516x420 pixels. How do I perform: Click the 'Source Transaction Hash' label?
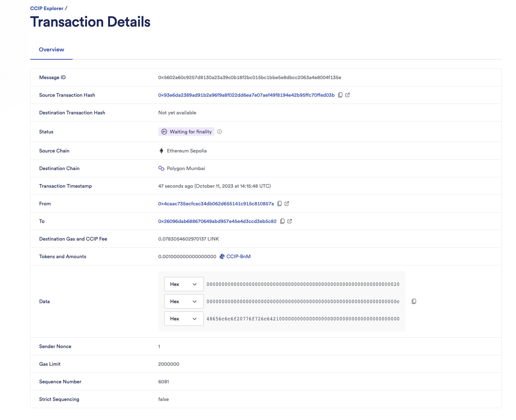[x=67, y=95]
